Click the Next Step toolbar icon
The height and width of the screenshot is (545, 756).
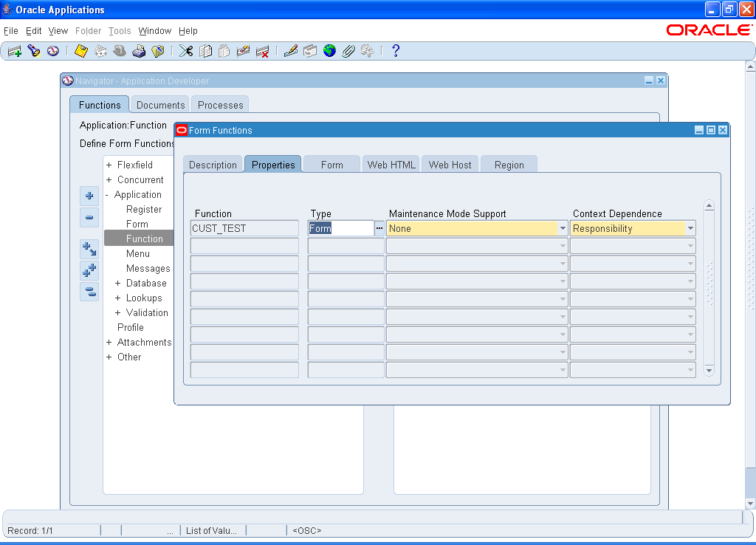click(x=100, y=51)
